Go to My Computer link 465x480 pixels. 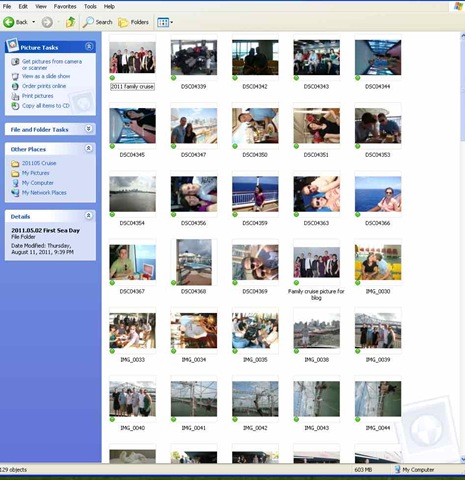pyautogui.click(x=38, y=183)
